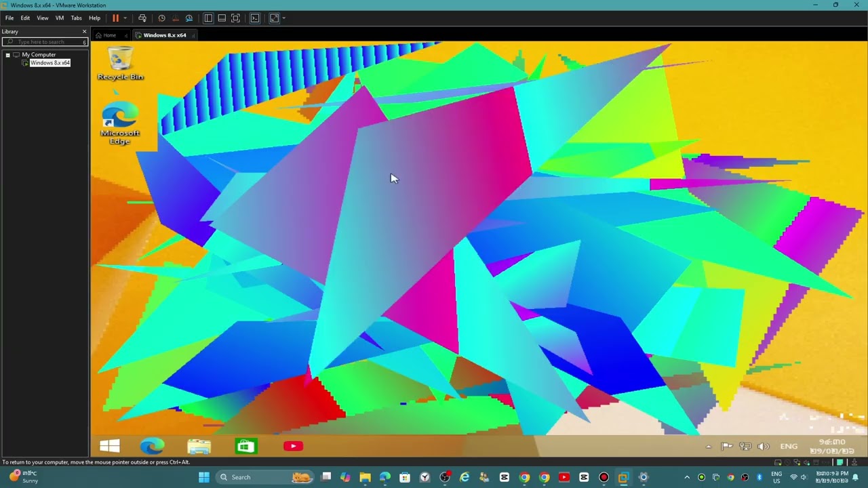Image resolution: width=868 pixels, height=488 pixels.
Task: Click the host taskbar Search box
Action: pos(264,477)
